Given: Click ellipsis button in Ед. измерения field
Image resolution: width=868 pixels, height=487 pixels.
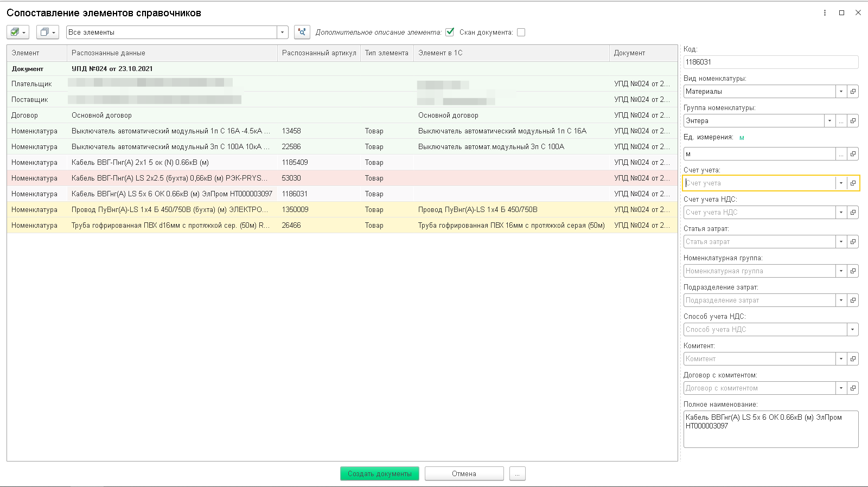Looking at the screenshot, I should click(841, 154).
